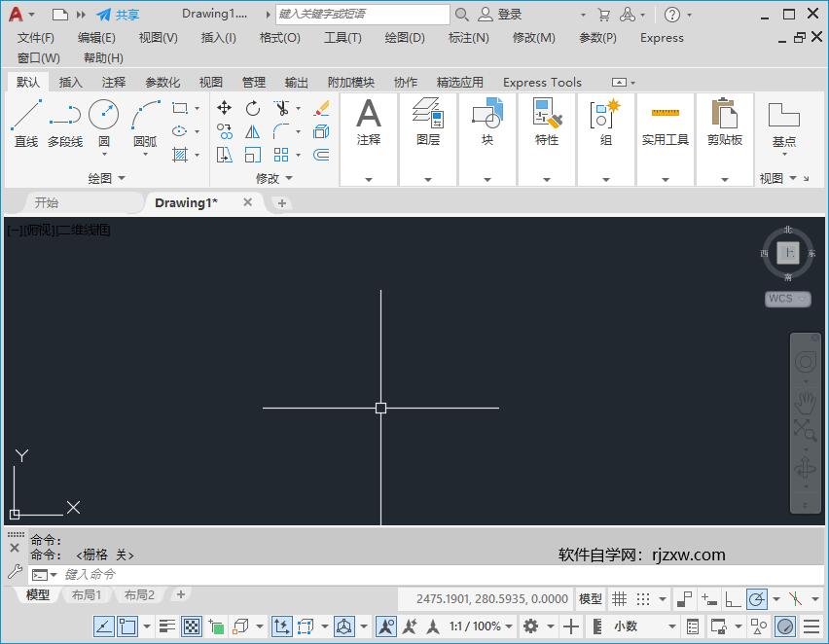Screen dimensions: 829x644
Task: Click the 登录 sign-in button
Action: [500, 15]
